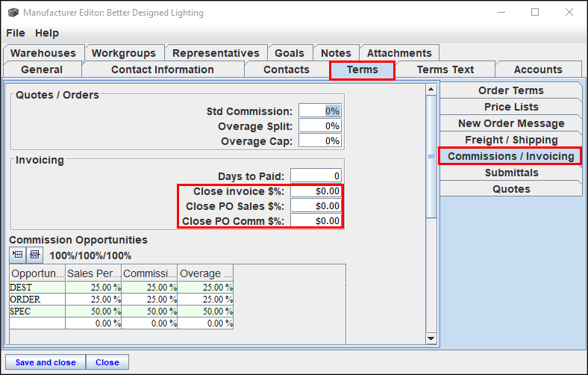Open the Notes tab
Image resolution: width=588 pixels, height=375 pixels.
point(336,53)
